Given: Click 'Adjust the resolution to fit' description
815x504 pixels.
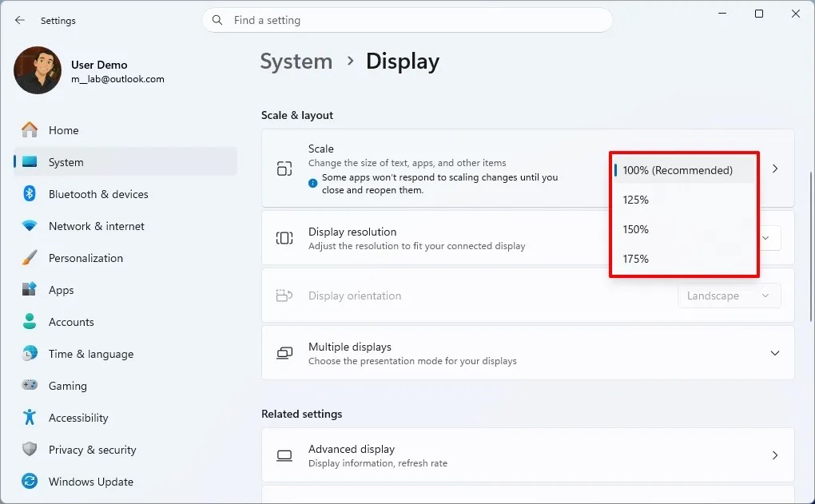Looking at the screenshot, I should coord(417,246).
